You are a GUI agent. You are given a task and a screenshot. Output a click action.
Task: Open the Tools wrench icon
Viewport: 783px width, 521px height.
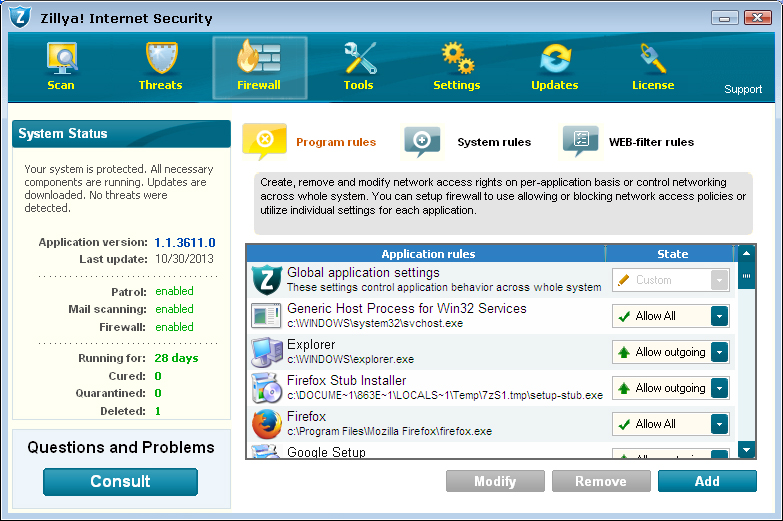pos(360,58)
